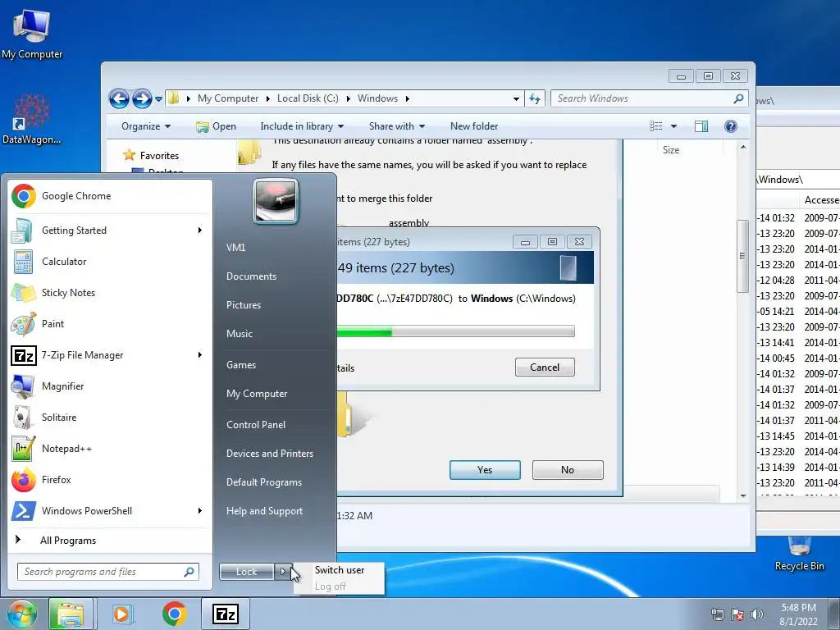The width and height of the screenshot is (840, 630).
Task: Click No in merge folder dialog
Action: [568, 470]
